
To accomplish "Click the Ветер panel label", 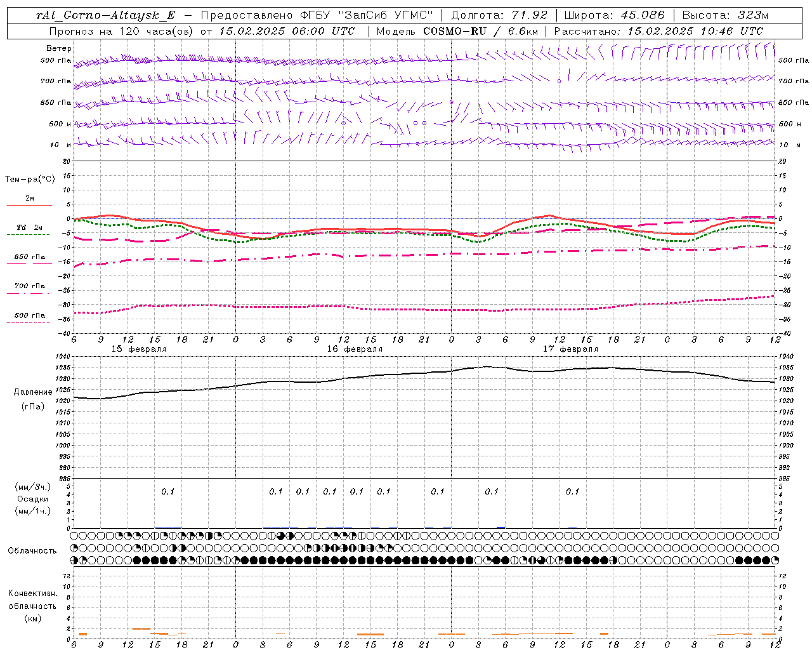I will pyautogui.click(x=59, y=48).
